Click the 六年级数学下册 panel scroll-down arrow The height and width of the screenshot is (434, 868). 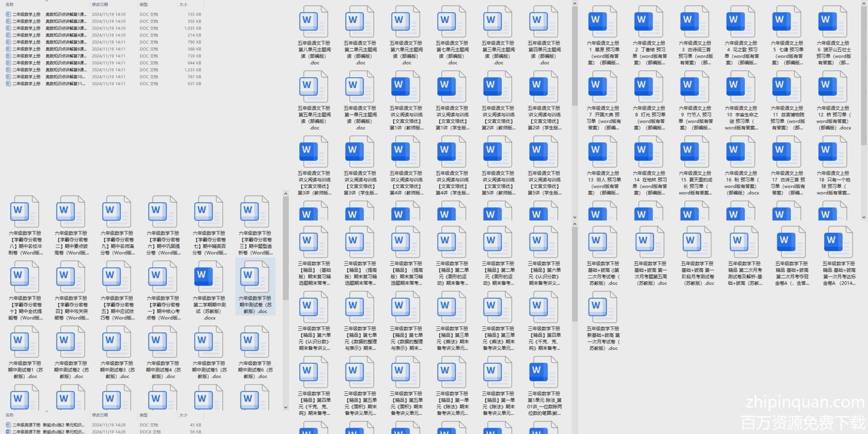click(286, 407)
